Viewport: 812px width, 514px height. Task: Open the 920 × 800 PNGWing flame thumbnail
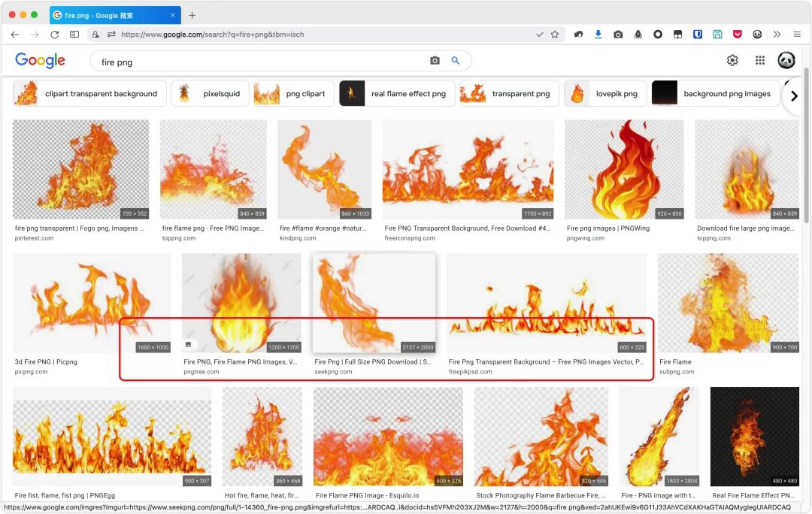click(x=624, y=169)
